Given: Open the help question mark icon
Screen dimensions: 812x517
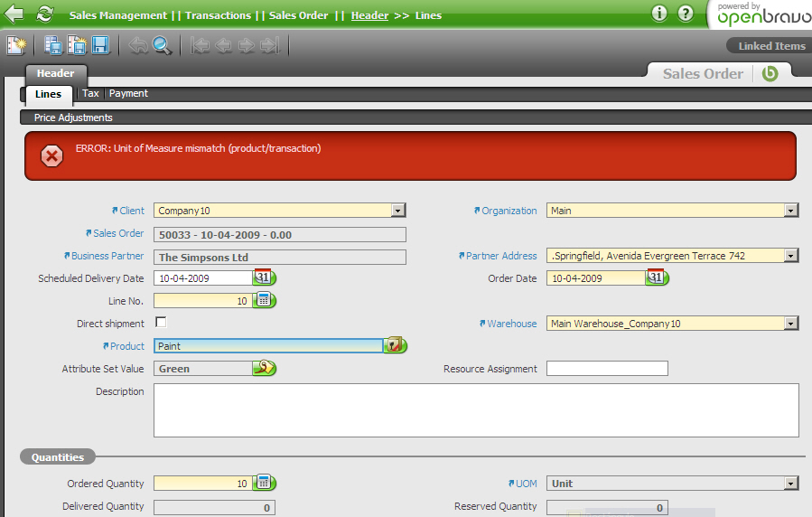Looking at the screenshot, I should pyautogui.click(x=686, y=14).
